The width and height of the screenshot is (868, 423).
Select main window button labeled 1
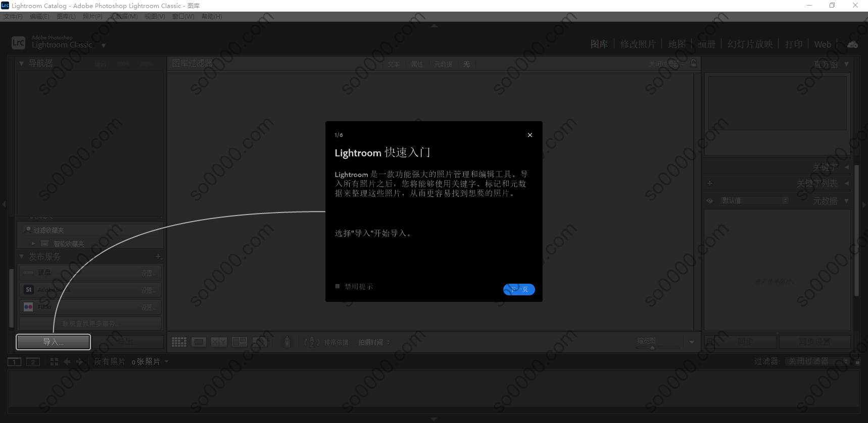[15, 361]
